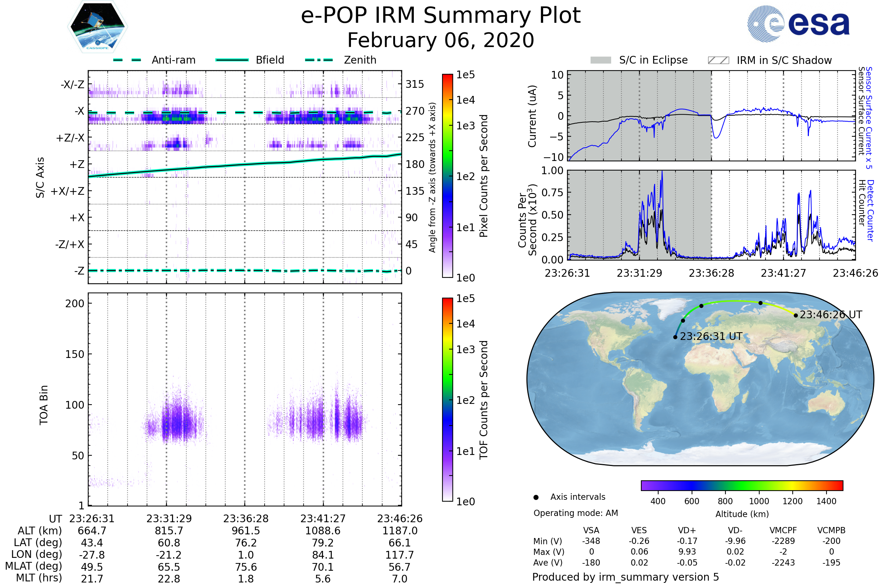Click the TOF Counts per Second colorbar
Viewport: 882px width, 588px height.
click(x=447, y=399)
